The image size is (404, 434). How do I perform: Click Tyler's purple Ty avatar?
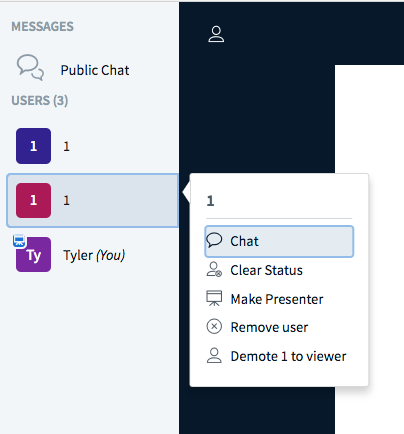[33, 254]
